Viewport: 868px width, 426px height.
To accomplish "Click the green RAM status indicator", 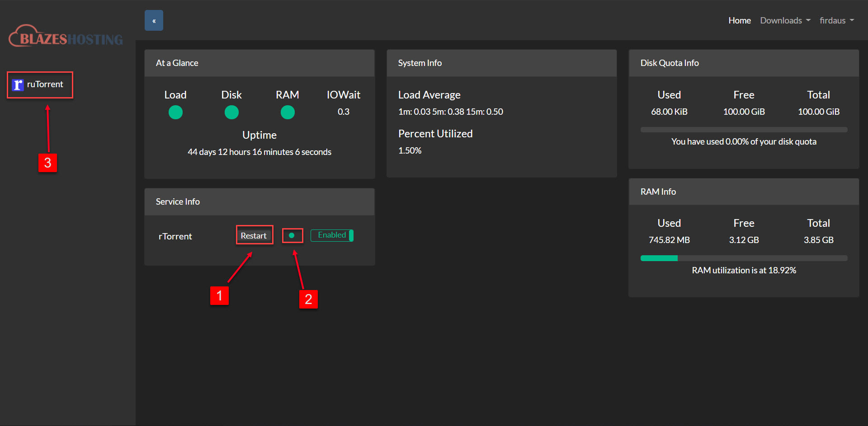I will [288, 112].
